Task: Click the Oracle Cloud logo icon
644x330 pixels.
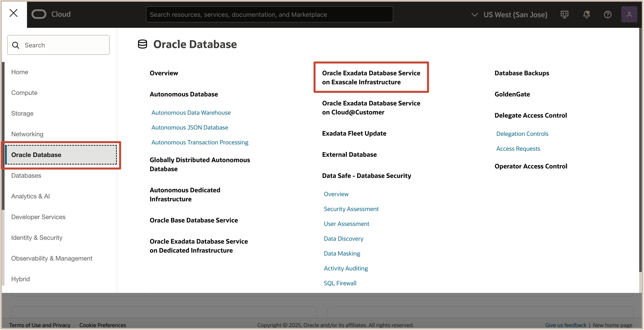Action: coord(39,14)
